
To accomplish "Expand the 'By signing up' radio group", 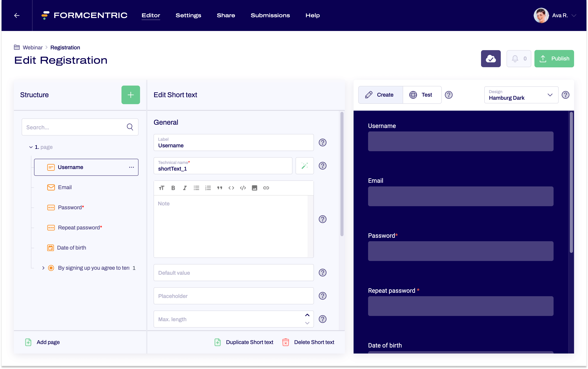I will click(43, 268).
